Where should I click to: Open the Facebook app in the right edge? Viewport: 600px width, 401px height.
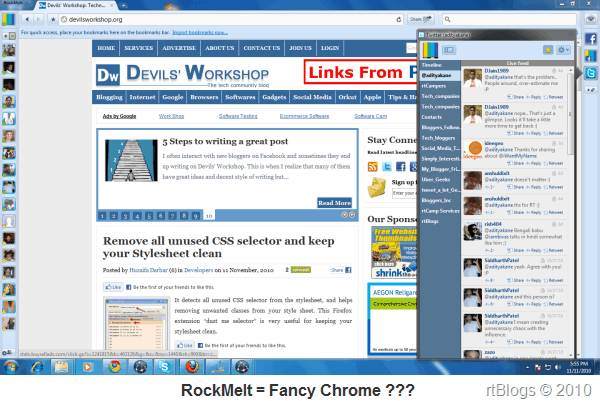[591, 39]
